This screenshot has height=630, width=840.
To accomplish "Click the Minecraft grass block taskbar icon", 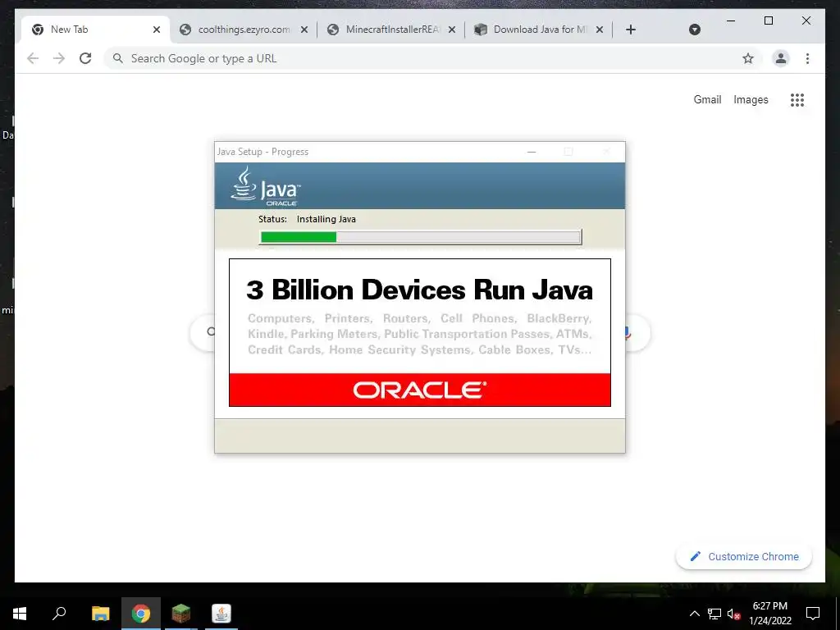I will click(x=181, y=614).
